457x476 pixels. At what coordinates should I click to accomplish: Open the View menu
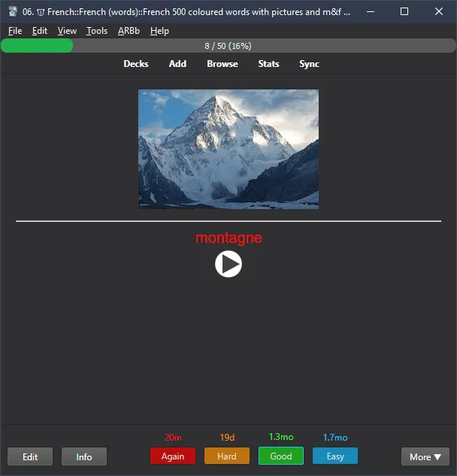(67, 31)
